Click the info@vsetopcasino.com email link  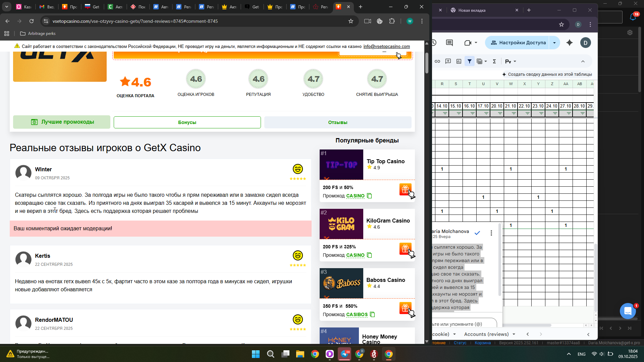pos(386,46)
